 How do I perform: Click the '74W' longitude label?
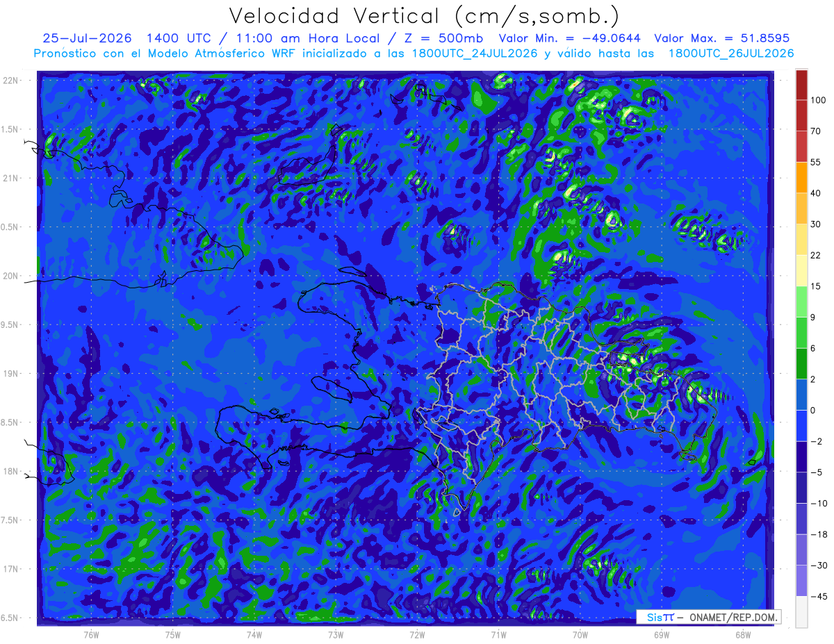pos(254,634)
